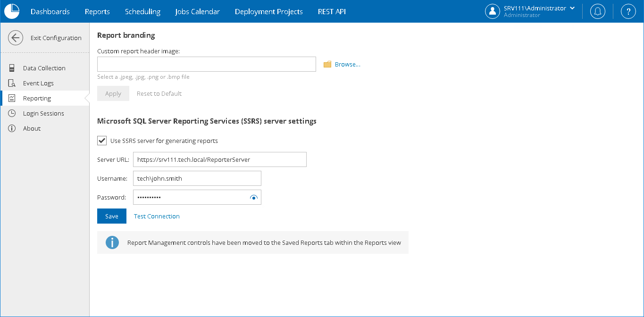Save the SSRS server settings

(112, 216)
